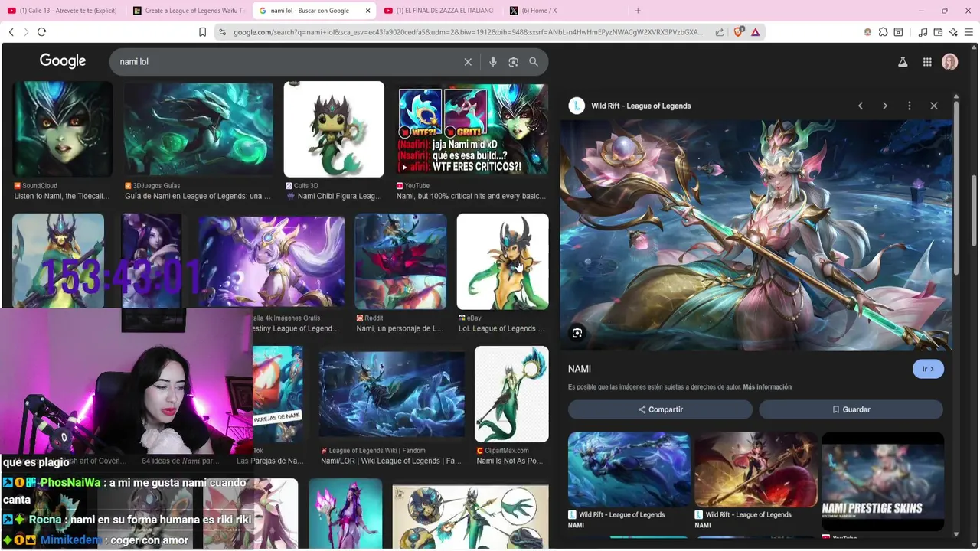The width and height of the screenshot is (980, 551).
Task: Open Reddit Nami personaje image
Action: pos(400,262)
